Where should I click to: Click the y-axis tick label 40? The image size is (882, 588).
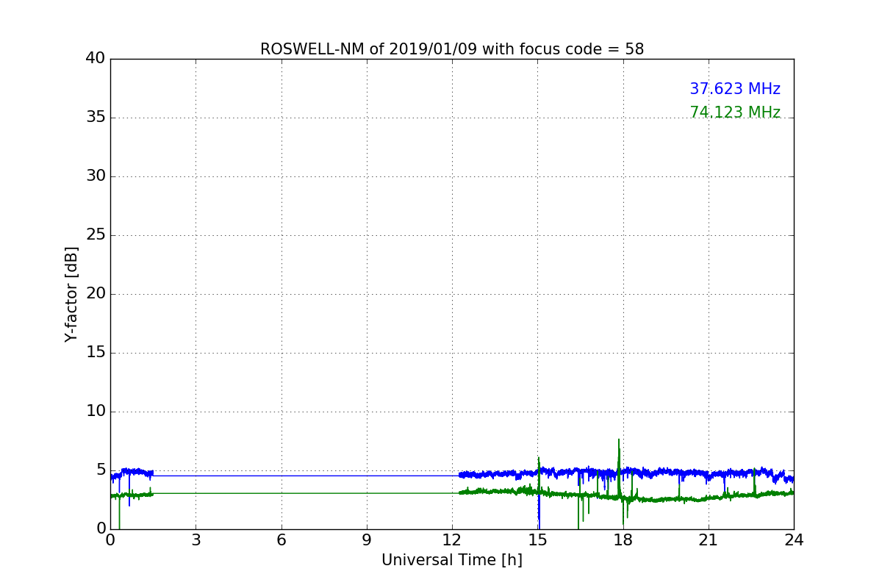click(x=96, y=58)
